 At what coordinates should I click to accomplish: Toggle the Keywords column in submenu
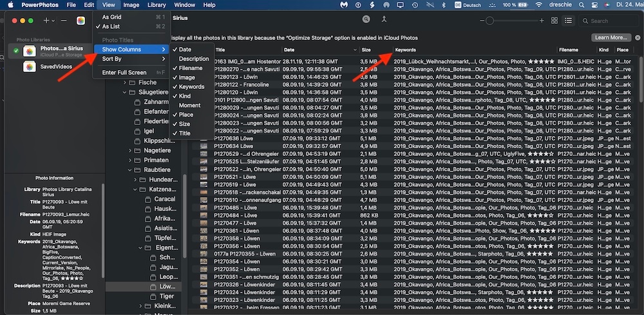point(191,87)
